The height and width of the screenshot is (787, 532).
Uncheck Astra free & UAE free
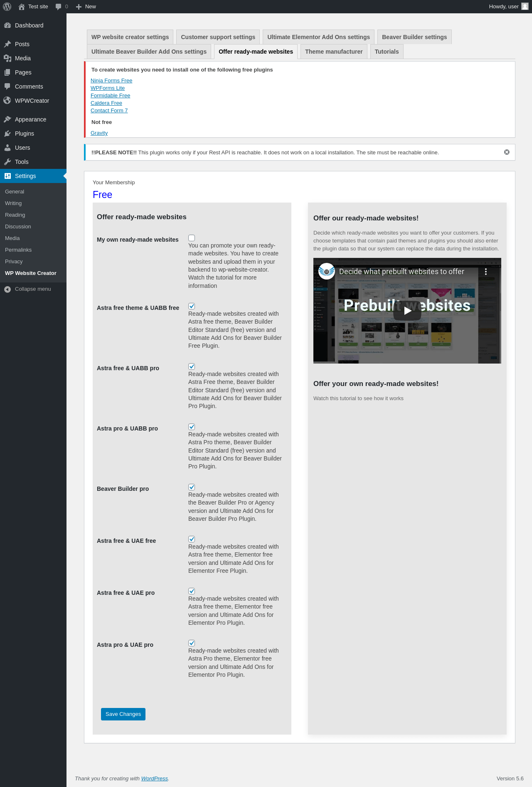(x=192, y=539)
